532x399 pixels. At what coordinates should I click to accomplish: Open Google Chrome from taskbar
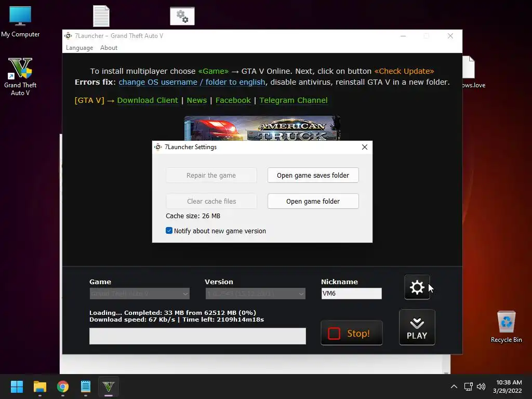tap(63, 387)
